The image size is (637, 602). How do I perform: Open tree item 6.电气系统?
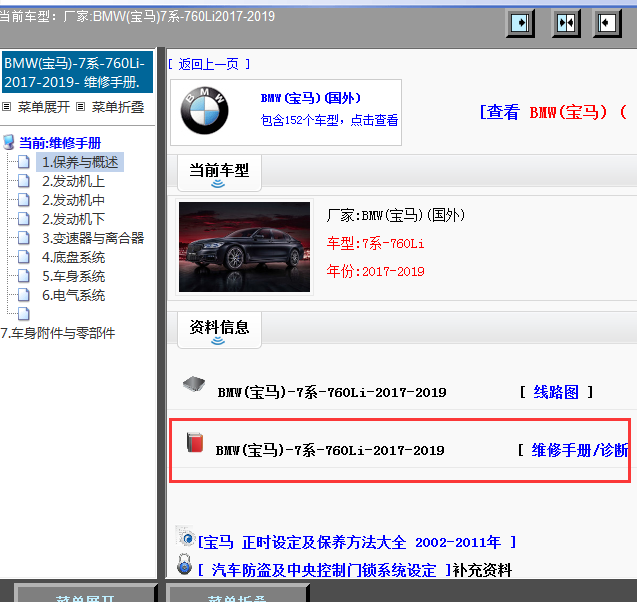[74, 295]
